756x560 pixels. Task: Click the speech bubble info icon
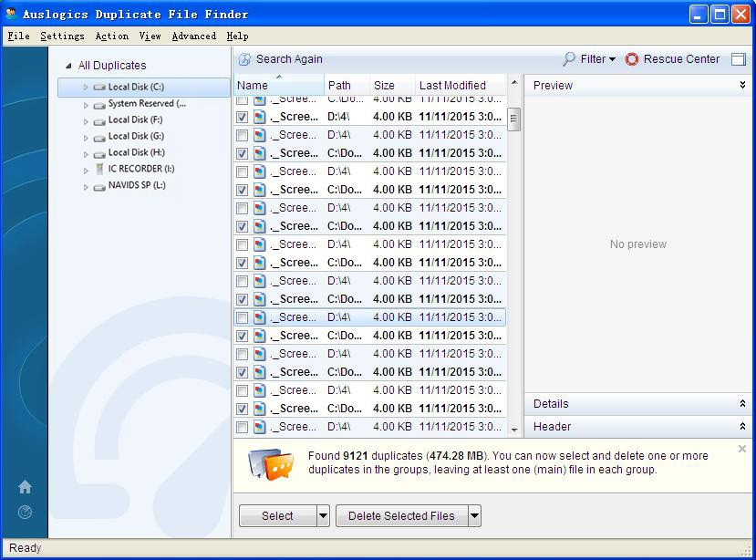point(270,464)
